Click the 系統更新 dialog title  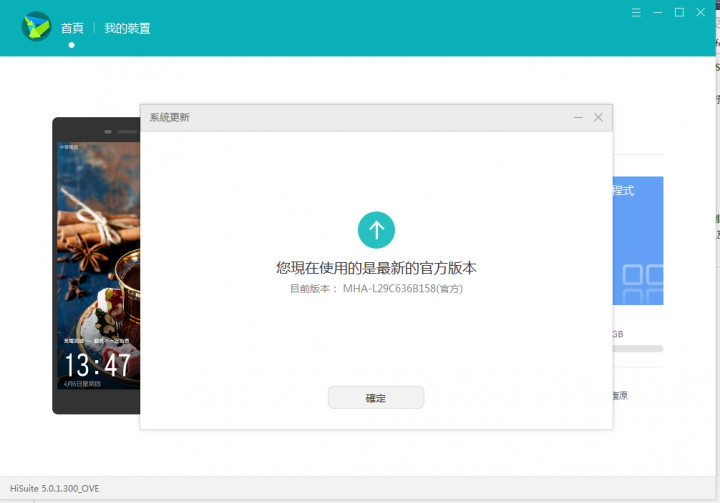(x=169, y=118)
